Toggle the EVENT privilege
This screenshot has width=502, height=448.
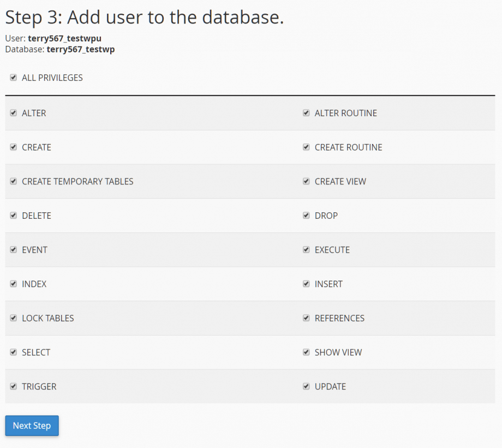13,249
